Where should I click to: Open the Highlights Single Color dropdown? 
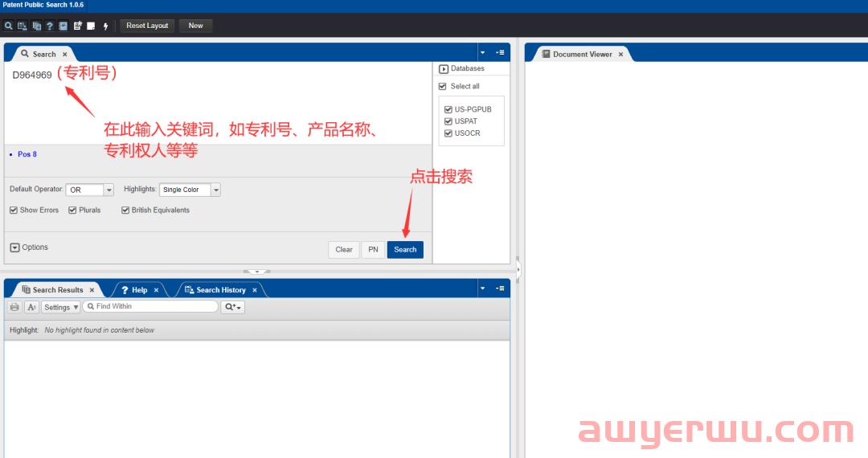click(215, 190)
